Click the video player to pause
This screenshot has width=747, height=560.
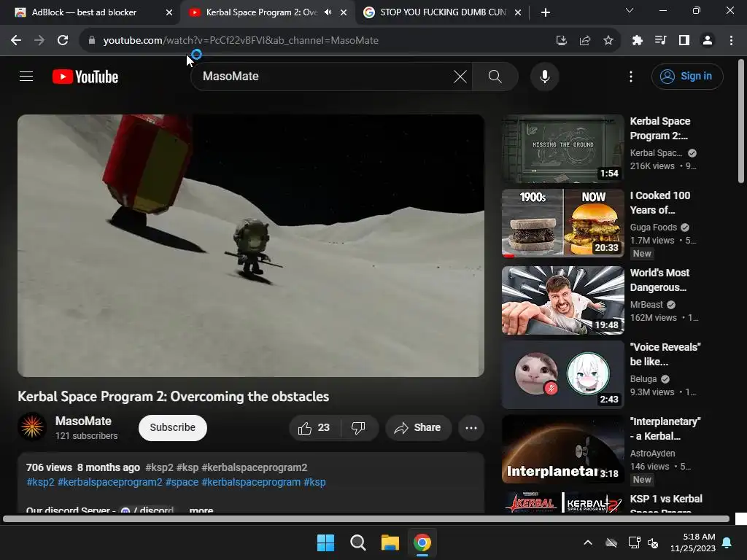point(251,246)
